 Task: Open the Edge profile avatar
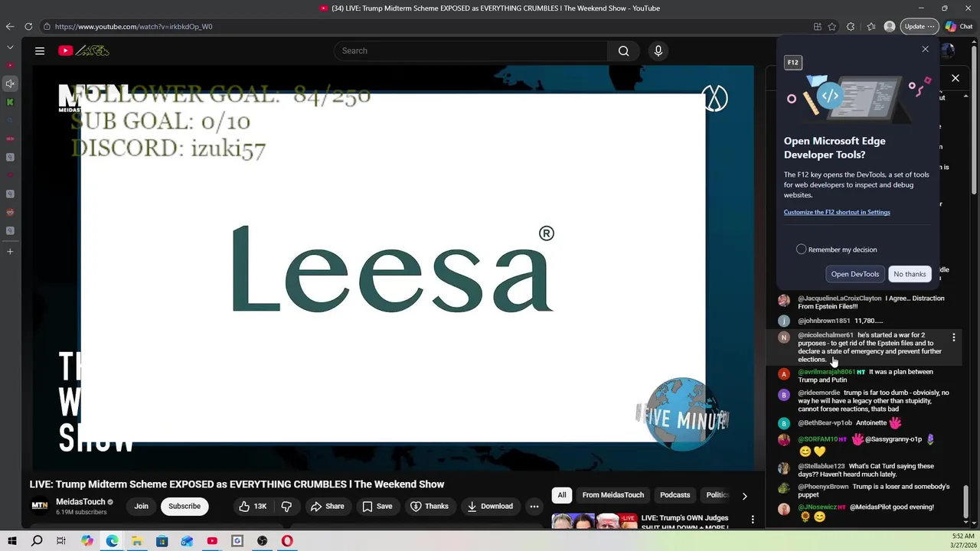tap(890, 26)
